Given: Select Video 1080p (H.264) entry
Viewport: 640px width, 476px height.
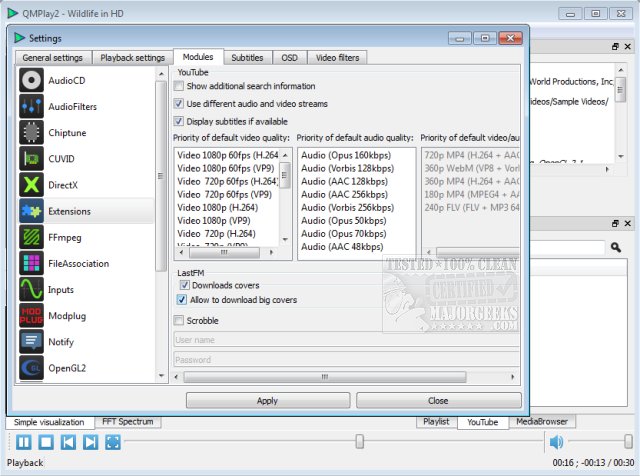Looking at the screenshot, I should coord(218,207).
